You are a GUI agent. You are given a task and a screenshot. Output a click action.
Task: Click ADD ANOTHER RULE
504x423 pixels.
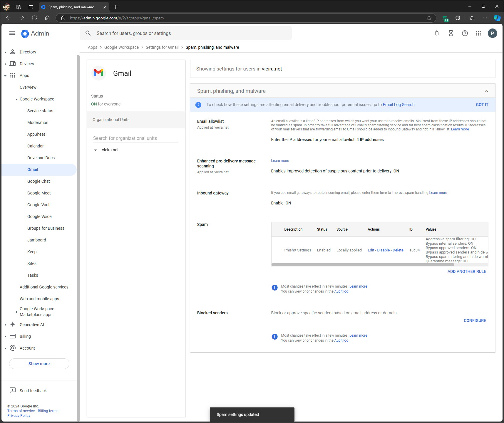point(467,271)
